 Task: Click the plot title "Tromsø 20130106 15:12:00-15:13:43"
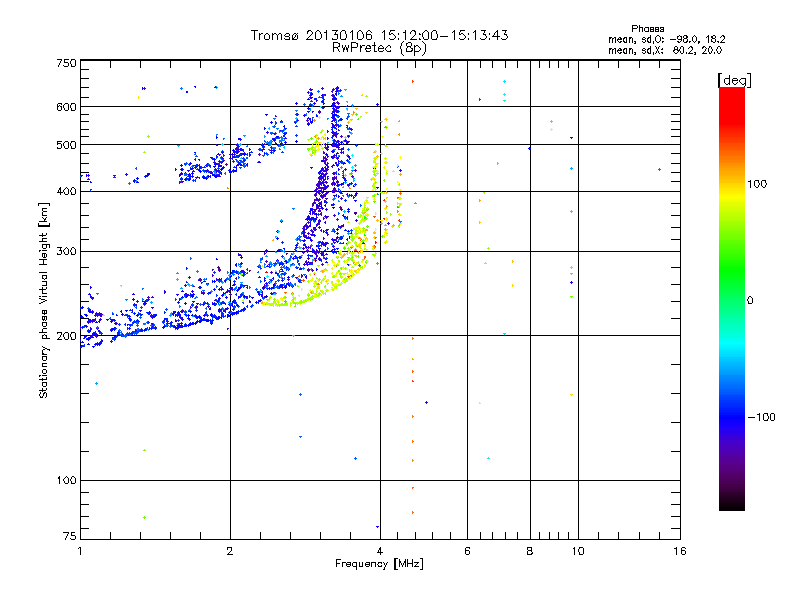click(379, 35)
